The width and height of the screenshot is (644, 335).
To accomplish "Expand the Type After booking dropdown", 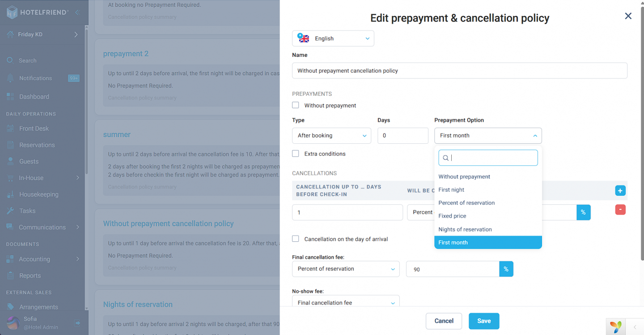I will point(331,136).
